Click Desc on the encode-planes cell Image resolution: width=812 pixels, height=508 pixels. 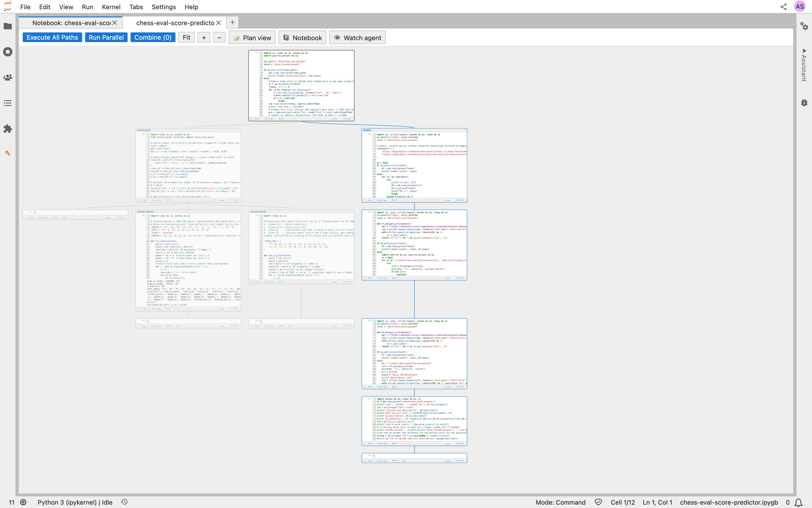point(334,282)
